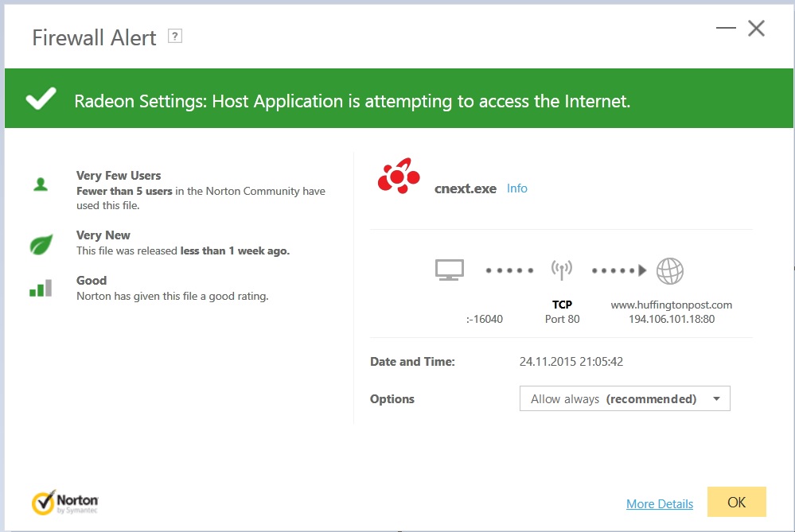Click the green leaf Very New icon
The width and height of the screenshot is (795, 532).
[41, 245]
